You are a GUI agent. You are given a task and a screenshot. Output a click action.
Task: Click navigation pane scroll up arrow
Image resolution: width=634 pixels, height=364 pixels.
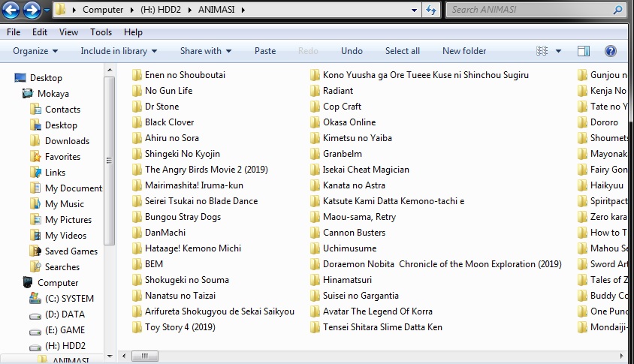[x=110, y=70]
